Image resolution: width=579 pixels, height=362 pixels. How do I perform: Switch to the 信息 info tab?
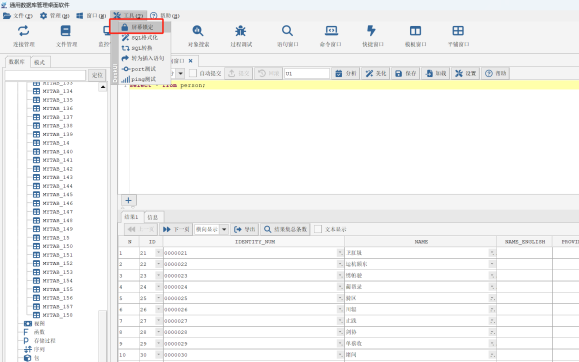pyautogui.click(x=153, y=217)
